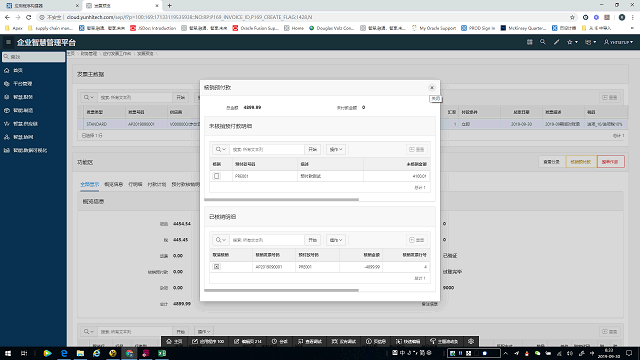Viewport: 640px width, 360px height.
Task: Toggle the hamburger navigation menu icon
Action: tap(8, 42)
